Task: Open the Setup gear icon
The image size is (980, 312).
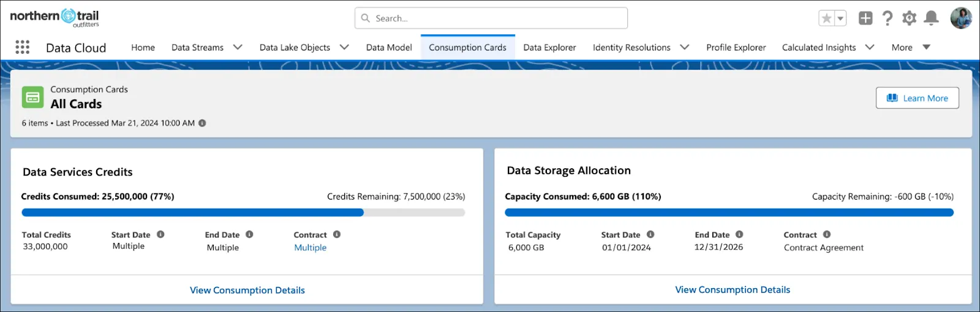Action: tap(909, 18)
